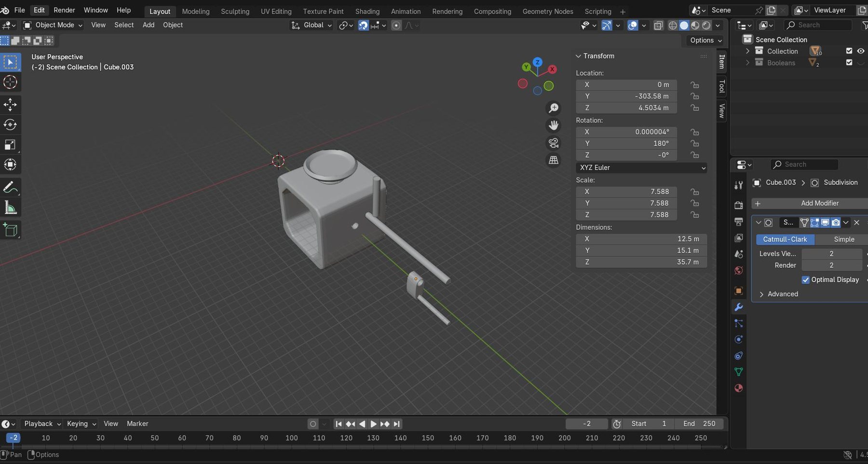The width and height of the screenshot is (868, 464).
Task: Open the Output properties tab icon
Action: click(738, 222)
